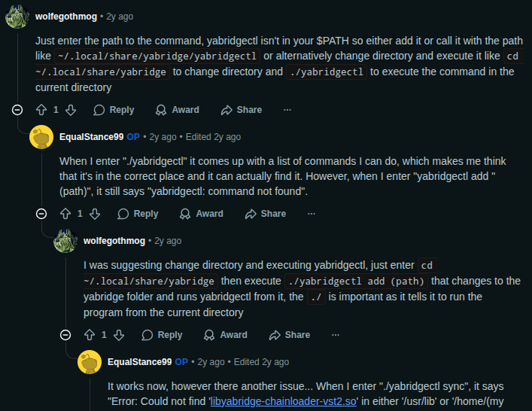Upvote wolfegothmog's first comment
The image size is (532, 411).
pyautogui.click(x=41, y=110)
